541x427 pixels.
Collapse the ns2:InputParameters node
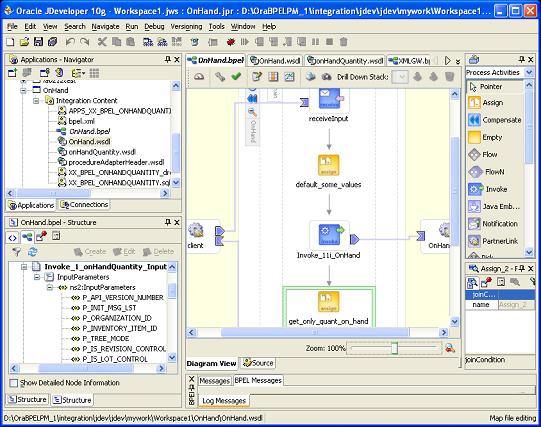coord(50,287)
